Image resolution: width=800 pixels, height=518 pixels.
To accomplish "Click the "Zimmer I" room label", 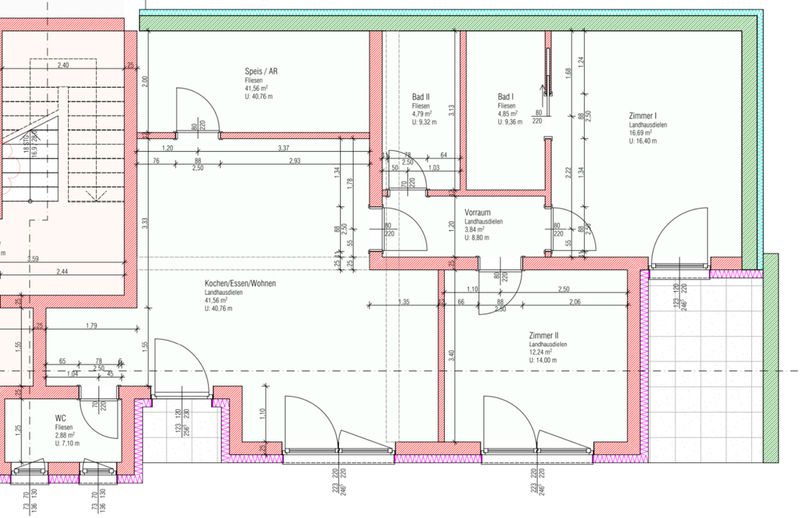I will pos(642,116).
